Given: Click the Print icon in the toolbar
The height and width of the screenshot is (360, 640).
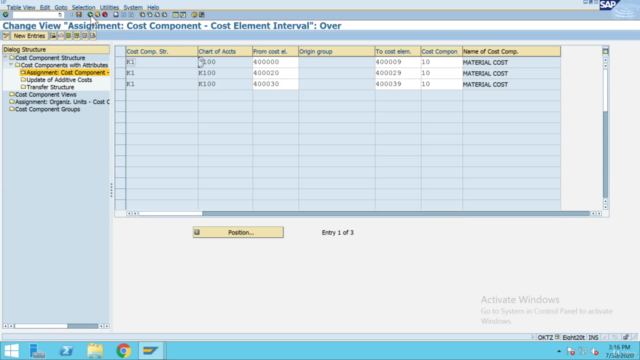Looking at the screenshot, I should point(116,15).
